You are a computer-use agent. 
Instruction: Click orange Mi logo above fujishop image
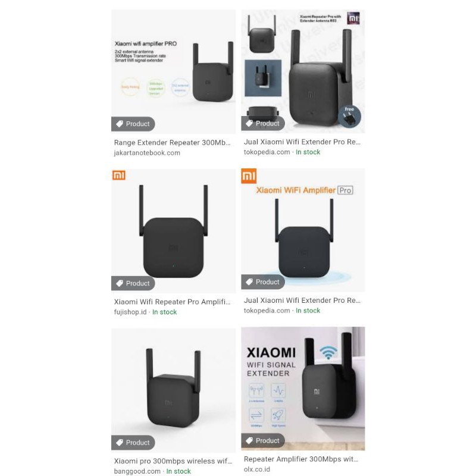118,175
